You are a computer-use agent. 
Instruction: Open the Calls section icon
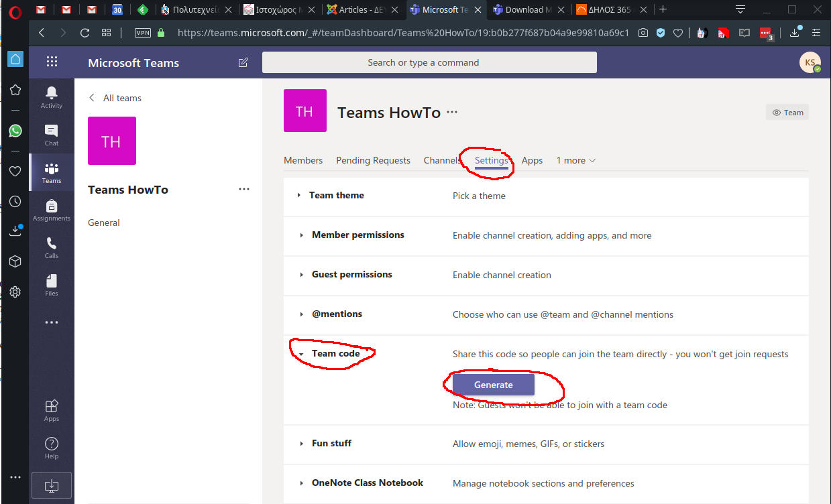52,247
